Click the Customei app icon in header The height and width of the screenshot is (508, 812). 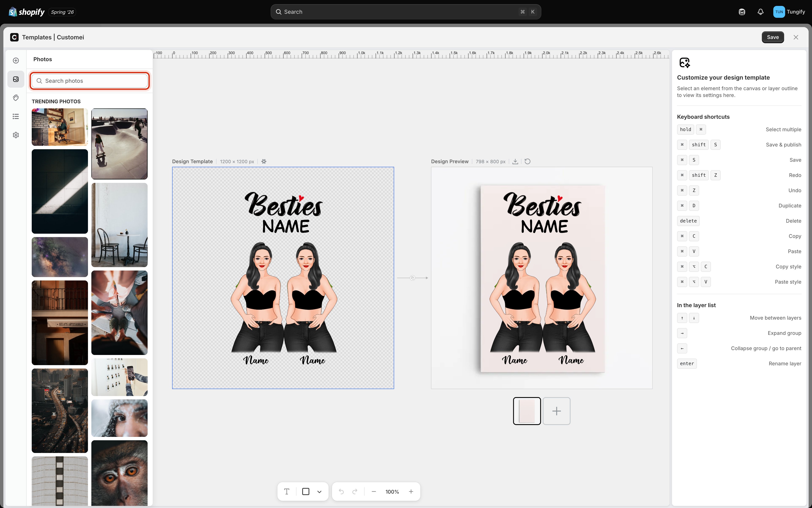[14, 37]
